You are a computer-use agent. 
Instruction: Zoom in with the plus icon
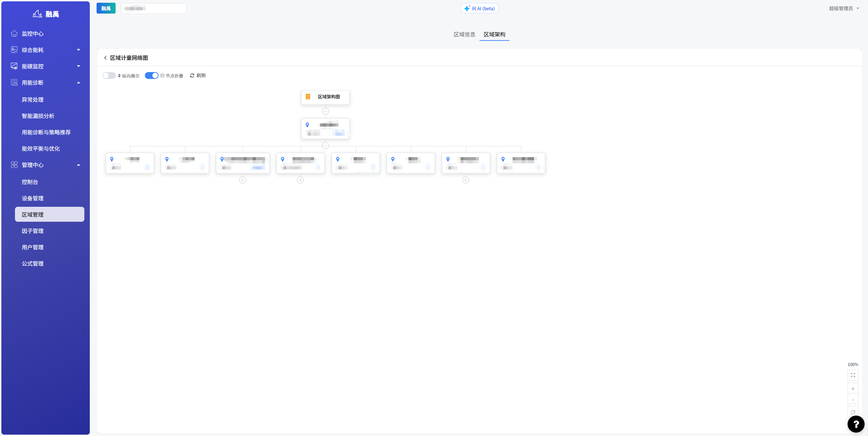[x=853, y=389]
